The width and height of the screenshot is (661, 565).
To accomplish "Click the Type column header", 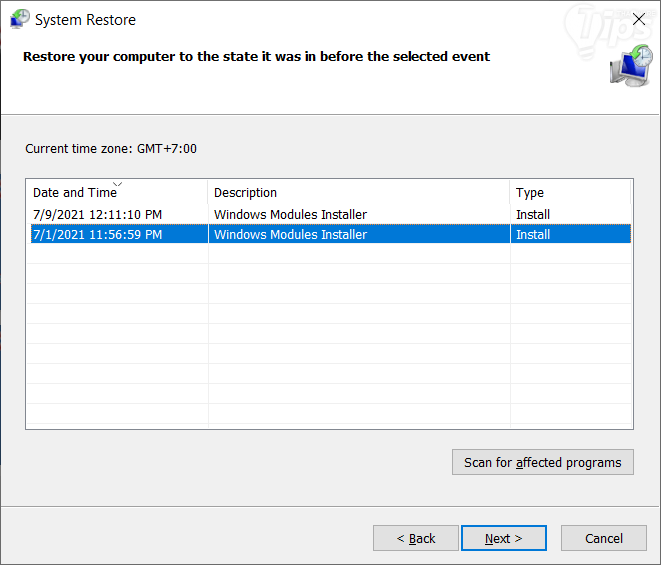I will point(570,192).
